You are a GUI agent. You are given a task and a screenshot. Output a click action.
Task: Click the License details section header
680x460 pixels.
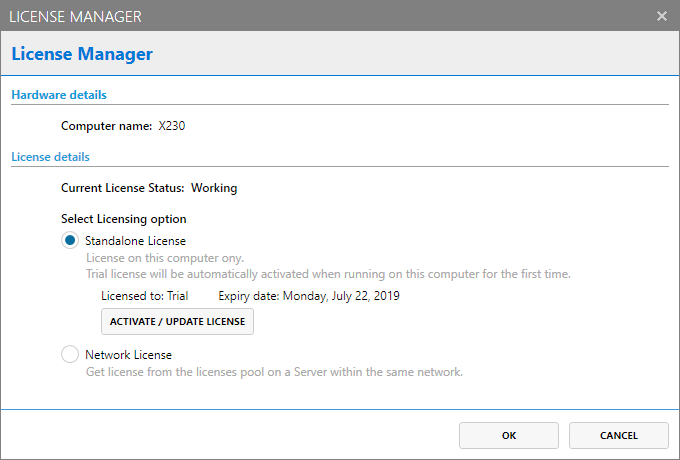(50, 157)
